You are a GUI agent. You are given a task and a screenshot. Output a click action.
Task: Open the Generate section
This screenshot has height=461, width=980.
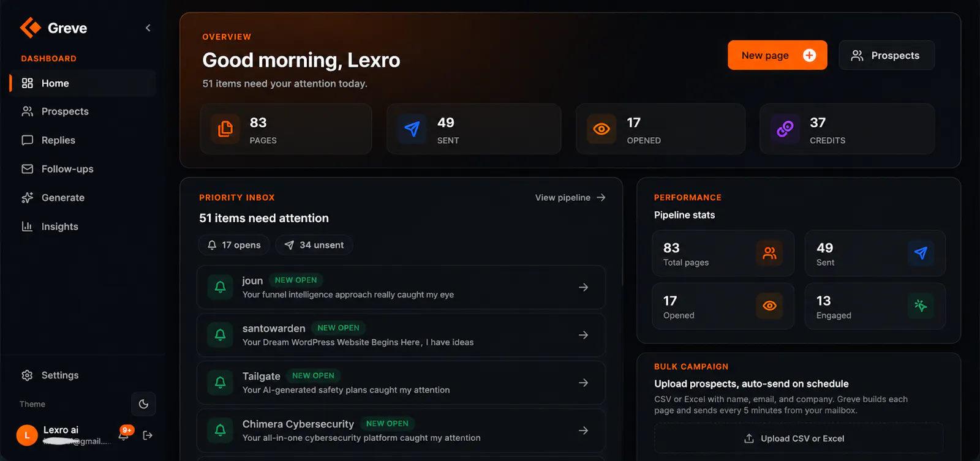click(x=83, y=198)
